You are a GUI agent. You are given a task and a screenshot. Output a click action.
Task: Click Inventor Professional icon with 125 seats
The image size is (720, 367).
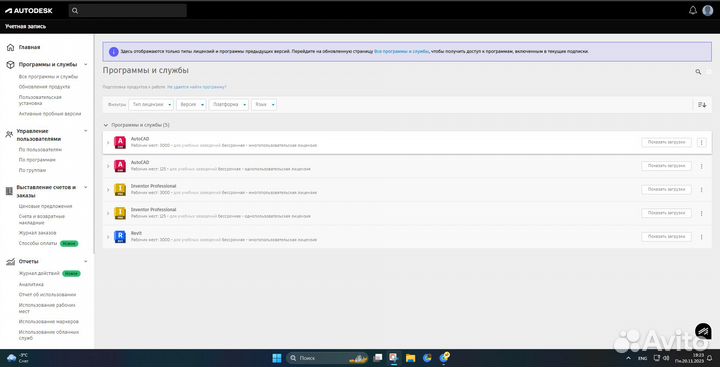[x=120, y=213]
